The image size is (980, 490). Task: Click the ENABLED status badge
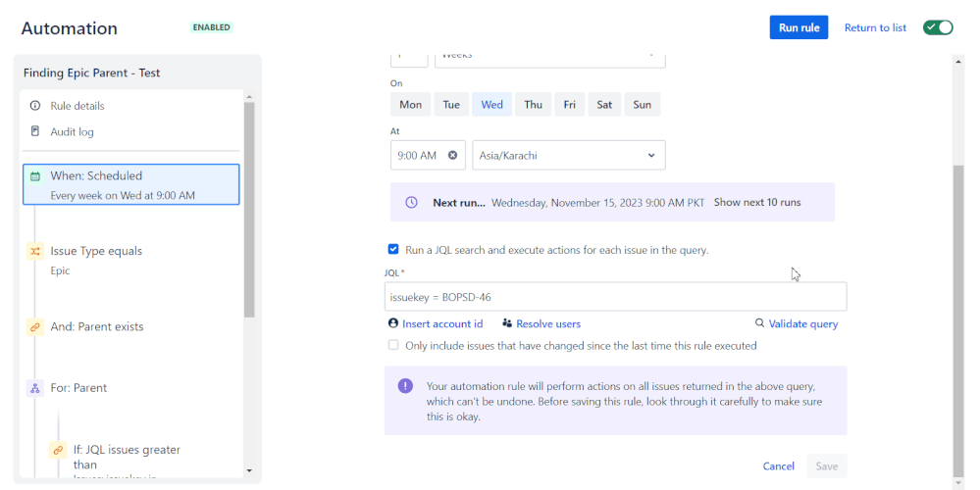tap(211, 27)
